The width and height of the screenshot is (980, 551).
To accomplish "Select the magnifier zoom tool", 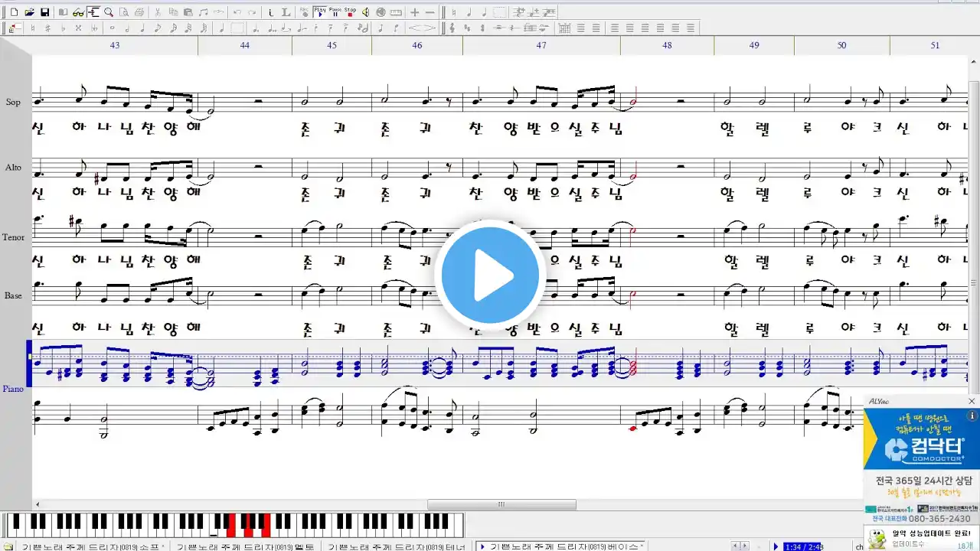I will (x=109, y=12).
